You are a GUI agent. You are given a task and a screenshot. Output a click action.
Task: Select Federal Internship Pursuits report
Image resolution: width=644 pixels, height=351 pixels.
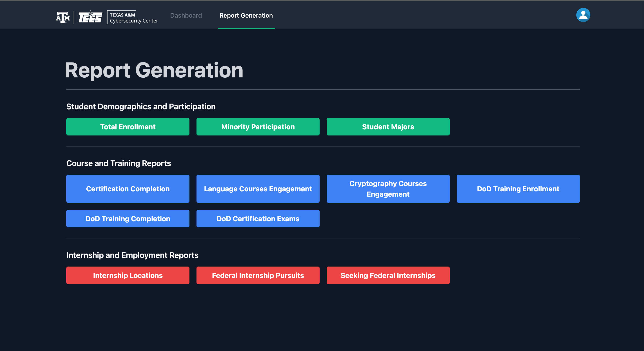pyautogui.click(x=258, y=275)
